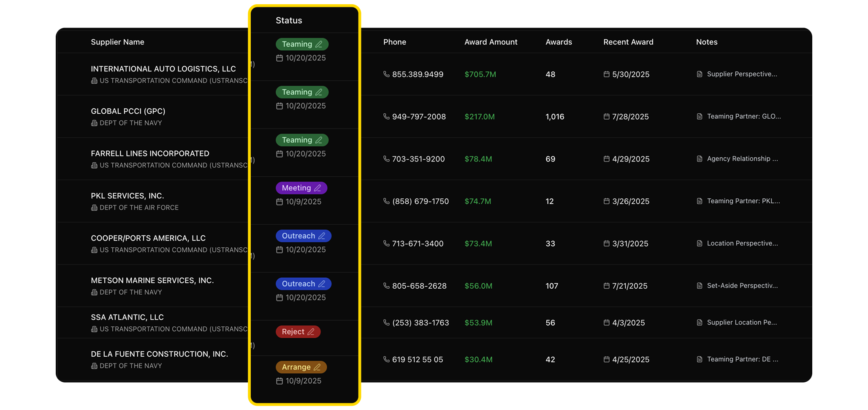
Task: Sort by the Awards column header
Action: pyautogui.click(x=559, y=42)
